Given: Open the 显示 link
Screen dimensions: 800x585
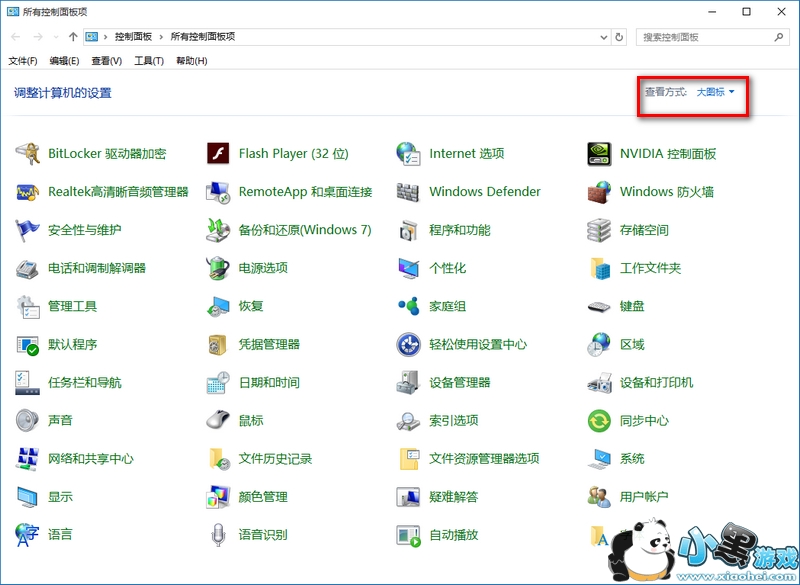Looking at the screenshot, I should (60, 497).
